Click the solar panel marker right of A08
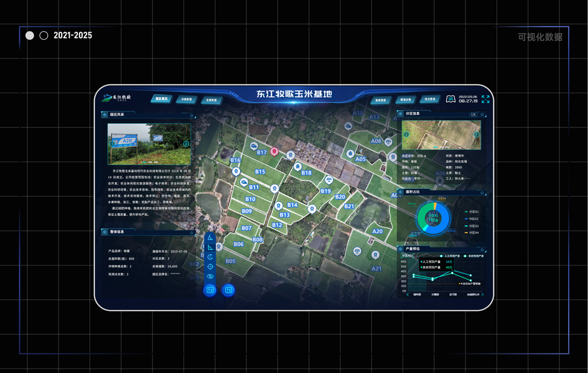The image size is (588, 373). click(x=388, y=142)
